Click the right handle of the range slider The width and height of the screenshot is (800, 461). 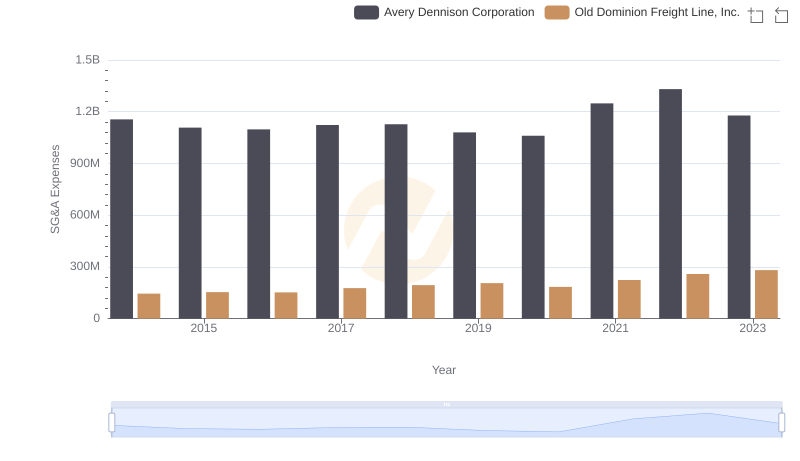781,422
